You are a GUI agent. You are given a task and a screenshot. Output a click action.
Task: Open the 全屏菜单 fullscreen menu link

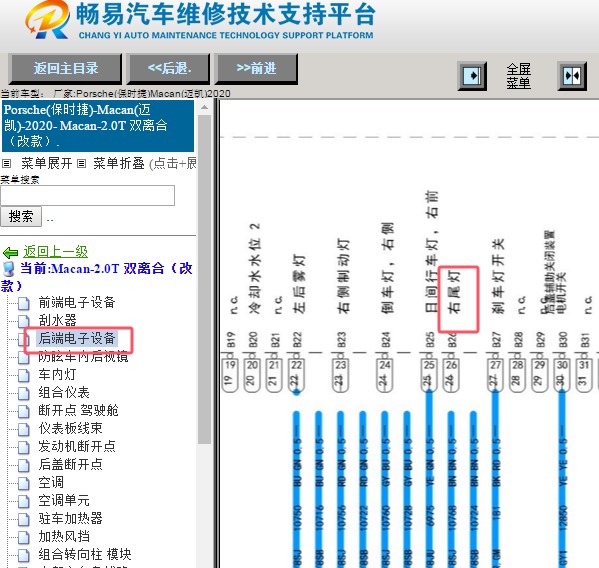point(518,76)
